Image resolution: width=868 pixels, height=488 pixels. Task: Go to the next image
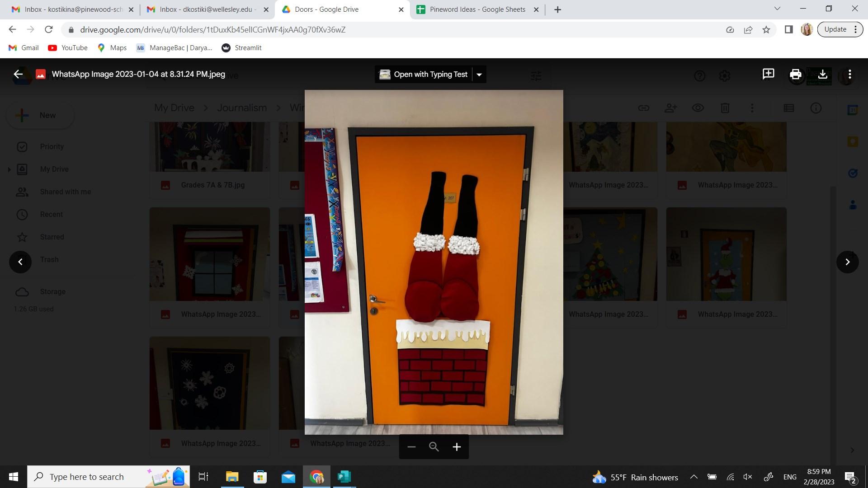coord(847,262)
